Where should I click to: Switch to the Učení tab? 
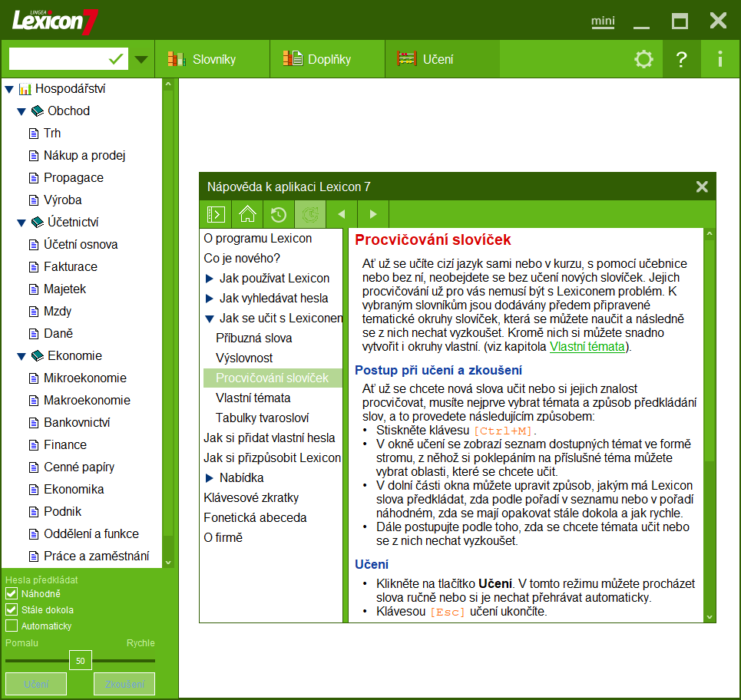coord(442,59)
